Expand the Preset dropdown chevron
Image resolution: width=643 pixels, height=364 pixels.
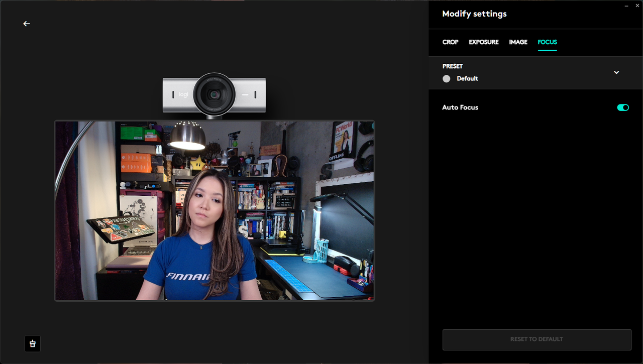coord(616,72)
